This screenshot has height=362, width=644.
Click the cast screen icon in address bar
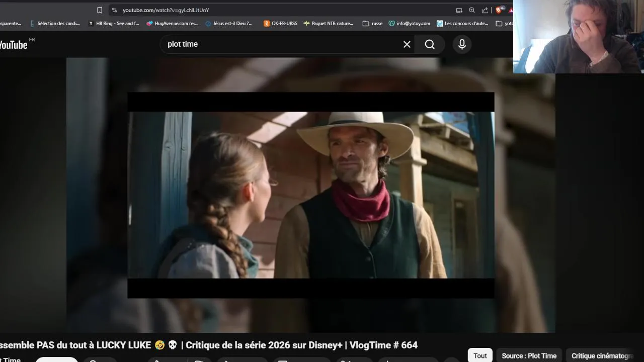pyautogui.click(x=459, y=10)
